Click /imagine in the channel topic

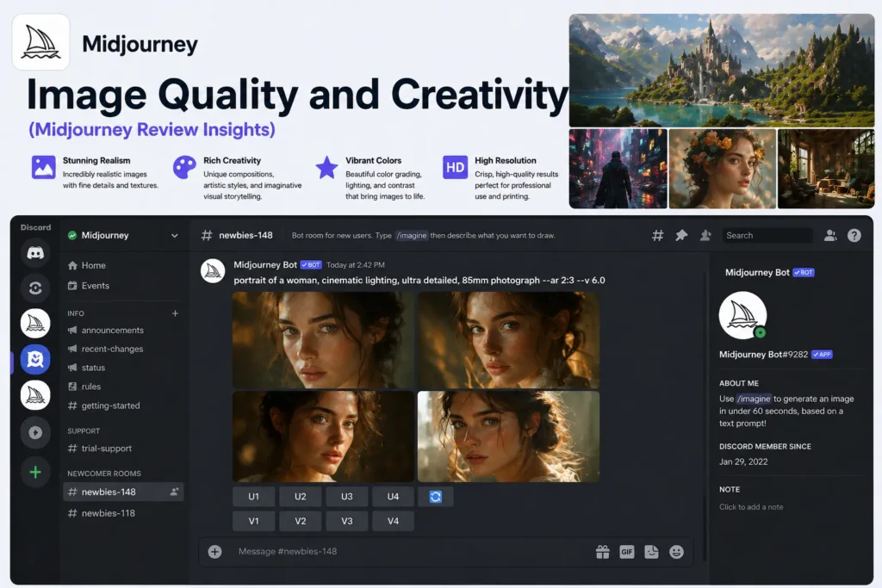(411, 236)
